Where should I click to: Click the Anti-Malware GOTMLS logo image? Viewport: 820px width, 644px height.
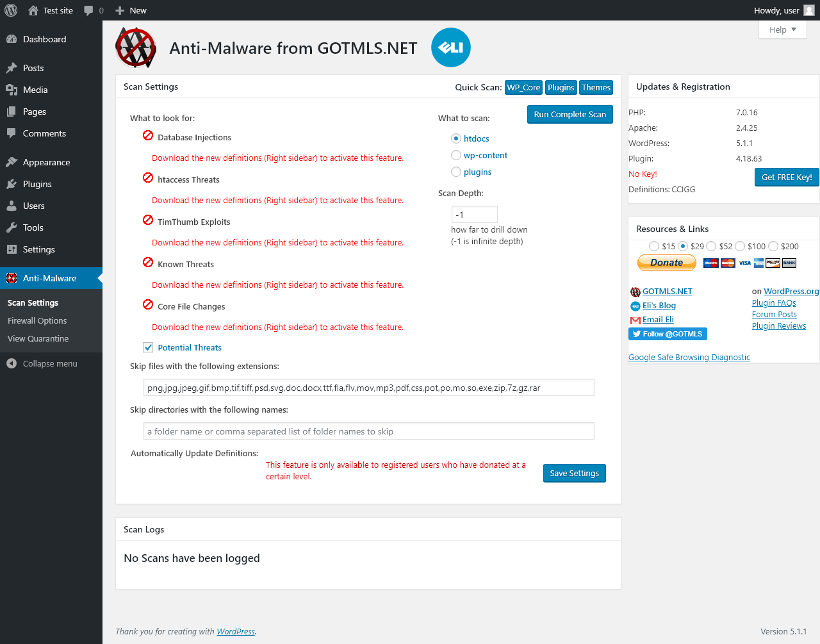[136, 47]
